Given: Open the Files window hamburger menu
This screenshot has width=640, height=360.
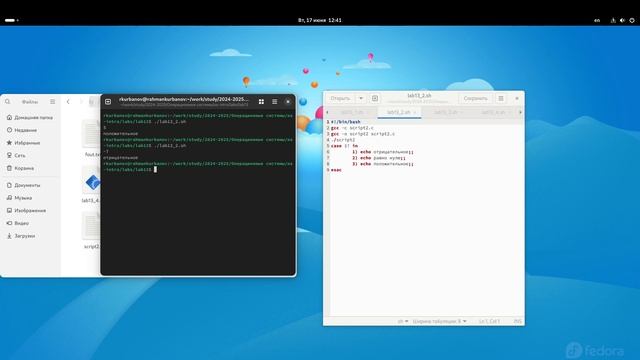Looking at the screenshot, I should coord(53,102).
